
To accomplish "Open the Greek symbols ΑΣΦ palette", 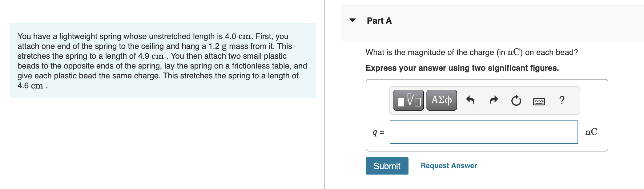I will pyautogui.click(x=441, y=100).
